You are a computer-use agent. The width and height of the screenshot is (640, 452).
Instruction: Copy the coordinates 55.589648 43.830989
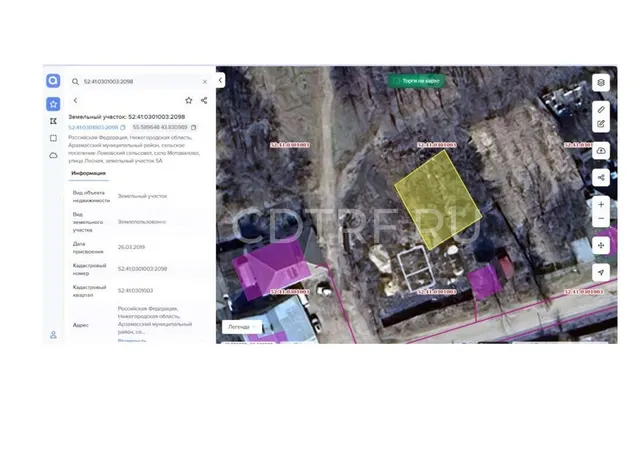(193, 127)
